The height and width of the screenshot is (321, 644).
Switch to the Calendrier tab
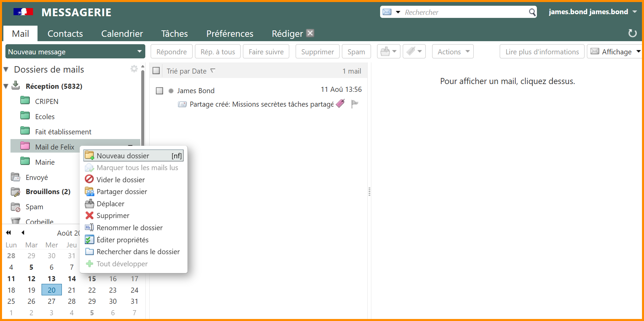[x=122, y=34]
